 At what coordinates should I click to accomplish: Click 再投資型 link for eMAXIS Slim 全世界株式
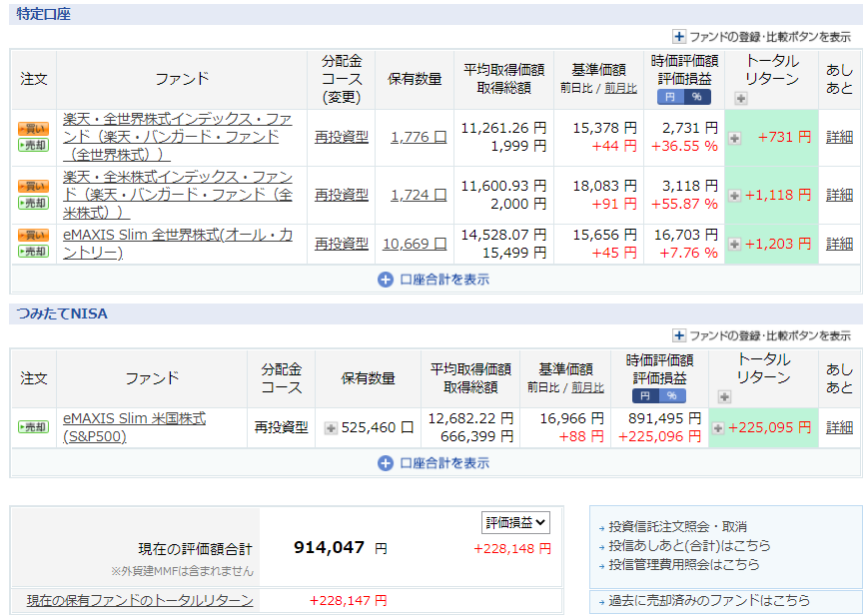[342, 243]
